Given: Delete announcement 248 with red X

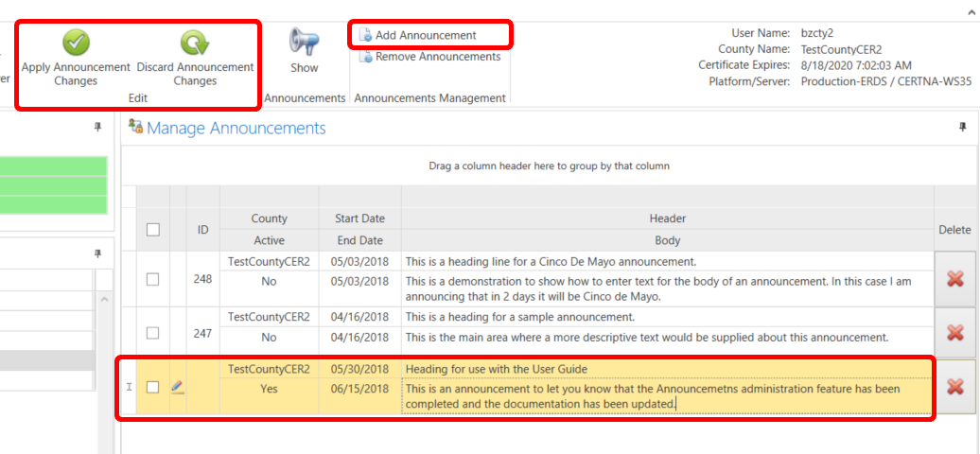Looking at the screenshot, I should (x=955, y=279).
